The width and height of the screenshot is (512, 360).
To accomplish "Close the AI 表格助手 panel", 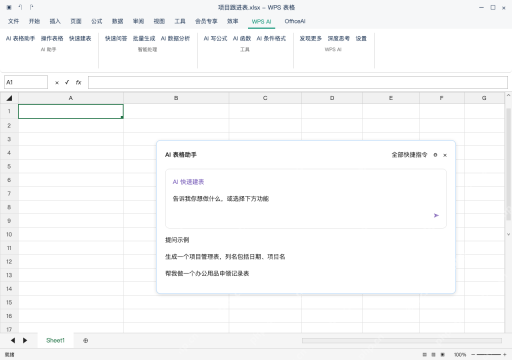I will tap(445, 155).
